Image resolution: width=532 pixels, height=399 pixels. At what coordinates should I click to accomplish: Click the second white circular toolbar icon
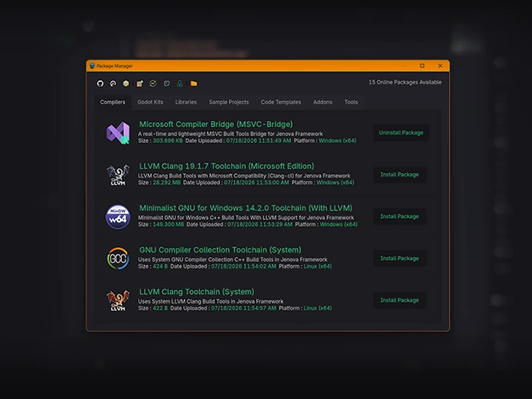[x=113, y=83]
